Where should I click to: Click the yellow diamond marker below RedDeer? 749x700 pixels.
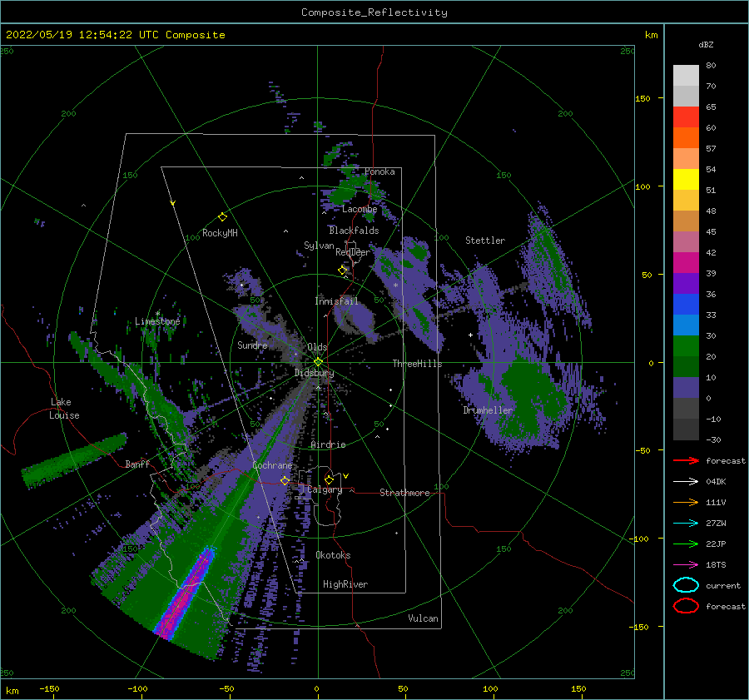tap(343, 271)
